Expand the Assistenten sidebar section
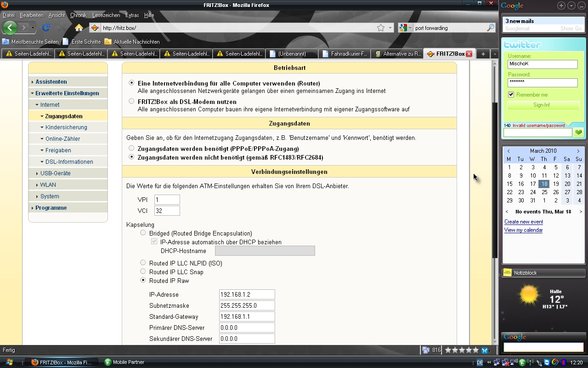 click(51, 82)
